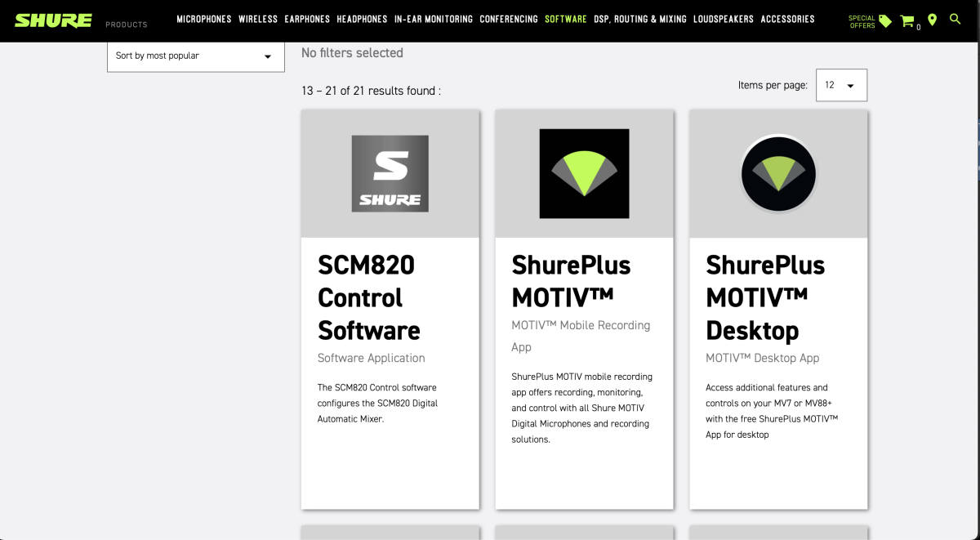Open the Accessories menu
980x540 pixels.
coord(787,19)
